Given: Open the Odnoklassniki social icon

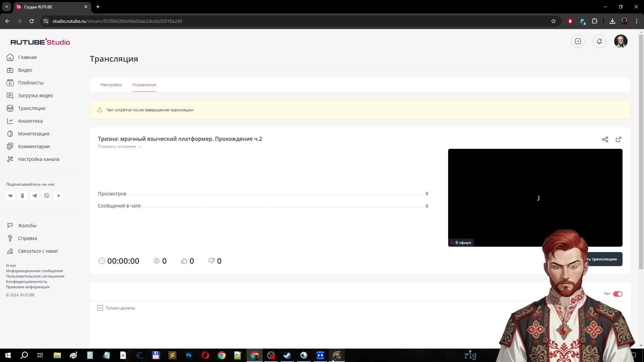Looking at the screenshot, I should (x=22, y=196).
